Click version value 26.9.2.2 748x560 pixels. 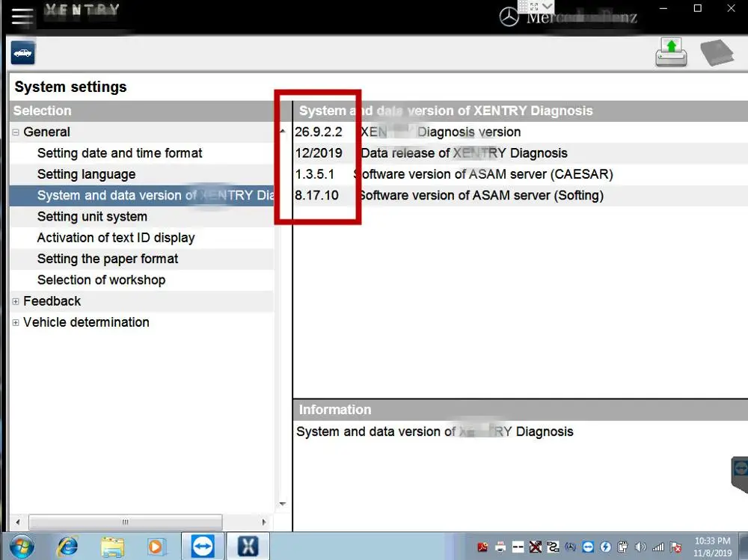click(318, 132)
